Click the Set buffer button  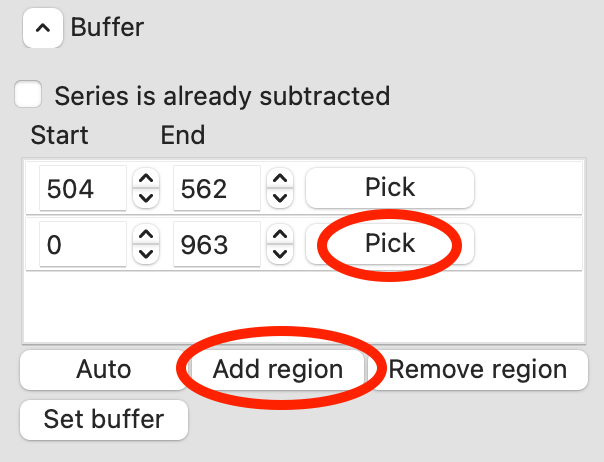click(104, 419)
